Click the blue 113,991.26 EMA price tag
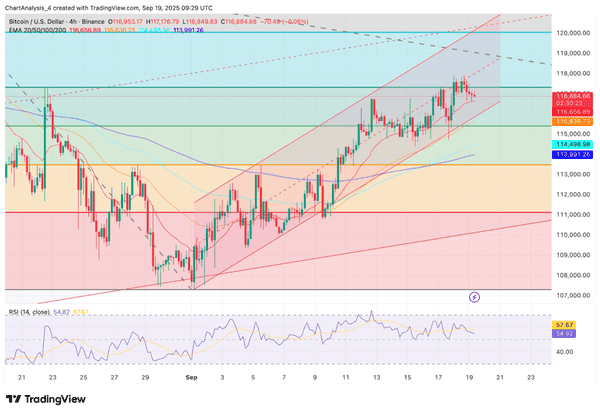Viewport: 600px width, 414px height. tap(574, 155)
